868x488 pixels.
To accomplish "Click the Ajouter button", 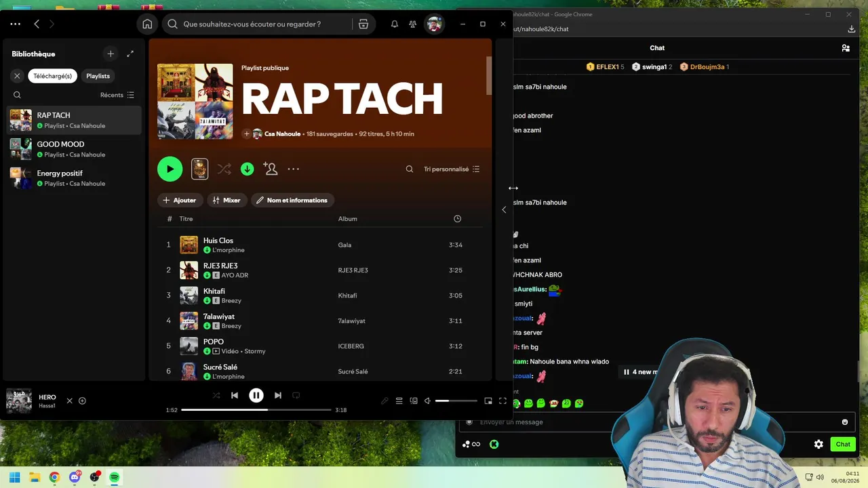I will pyautogui.click(x=180, y=200).
